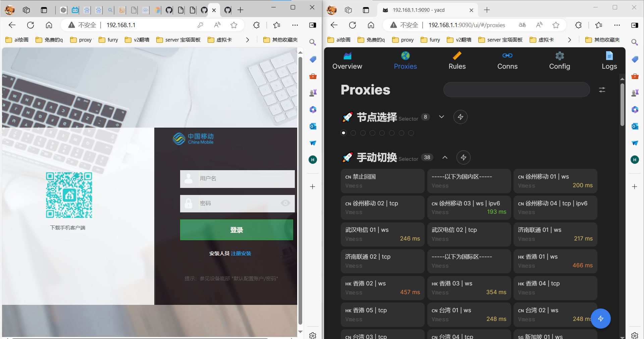Refresh the yacd proxies page
Viewport: 644px width, 339px height.
pyautogui.click(x=352, y=25)
